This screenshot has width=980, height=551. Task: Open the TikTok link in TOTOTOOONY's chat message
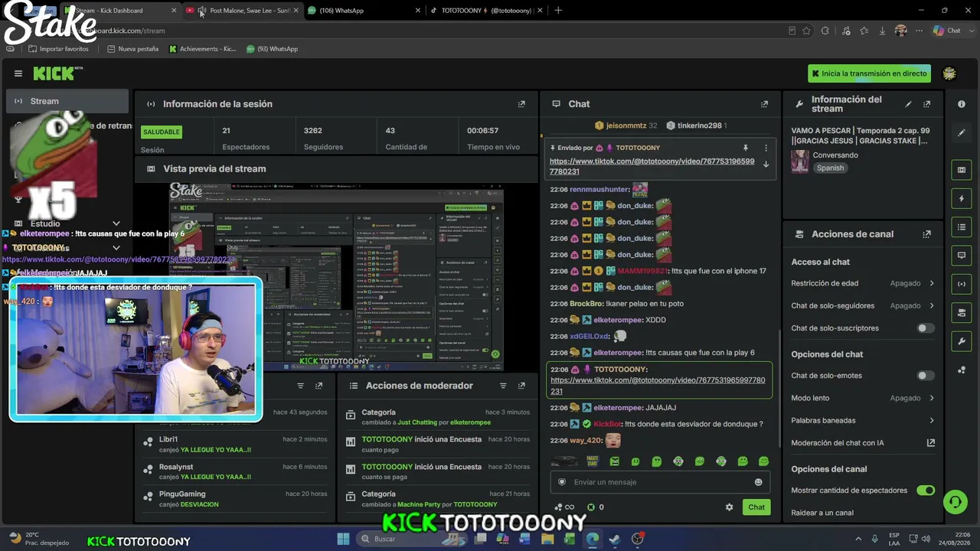pos(658,386)
